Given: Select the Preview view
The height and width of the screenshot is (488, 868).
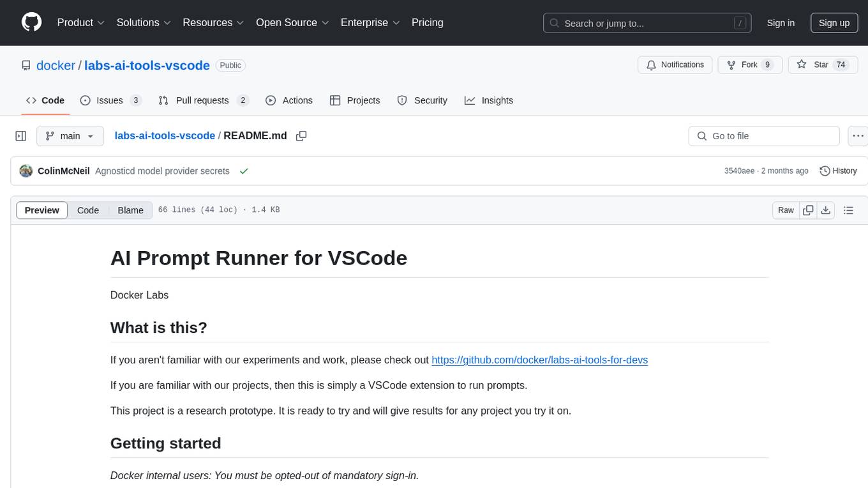Looking at the screenshot, I should point(42,210).
